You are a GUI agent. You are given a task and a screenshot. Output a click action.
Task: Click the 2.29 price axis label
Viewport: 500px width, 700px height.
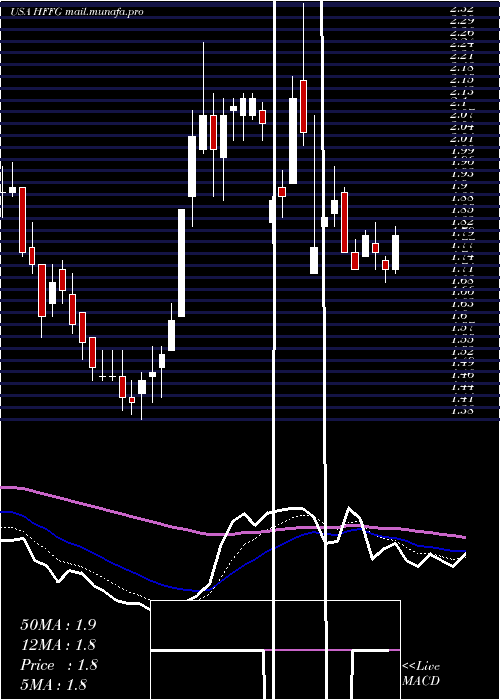pyautogui.click(x=462, y=20)
